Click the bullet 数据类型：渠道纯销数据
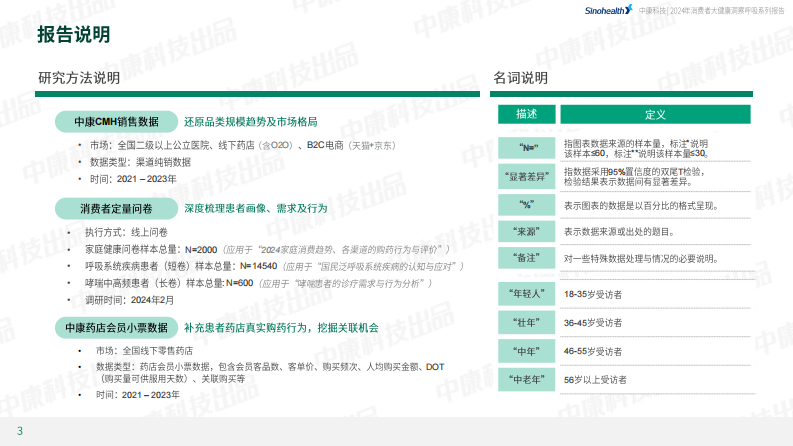793x446 pixels. coord(140,162)
